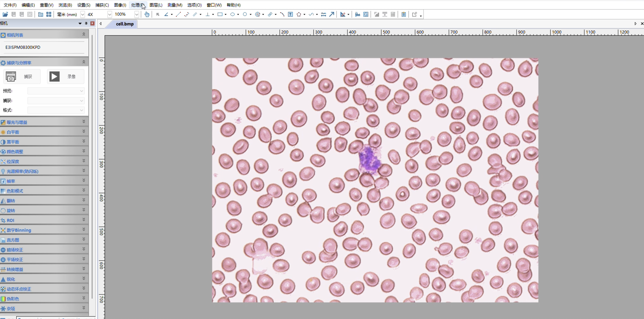Select the hand pan tool
This screenshot has height=319, width=644.
(147, 14)
